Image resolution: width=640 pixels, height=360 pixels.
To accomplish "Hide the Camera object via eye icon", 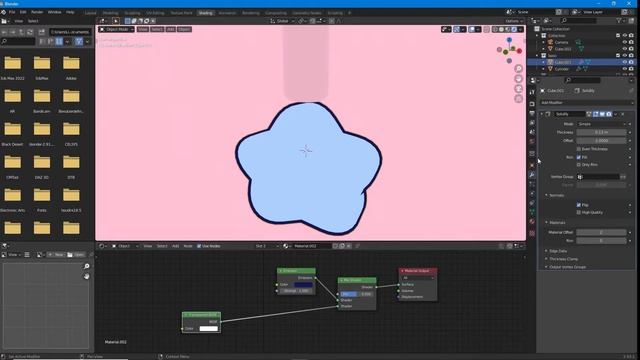I will (x=624, y=42).
